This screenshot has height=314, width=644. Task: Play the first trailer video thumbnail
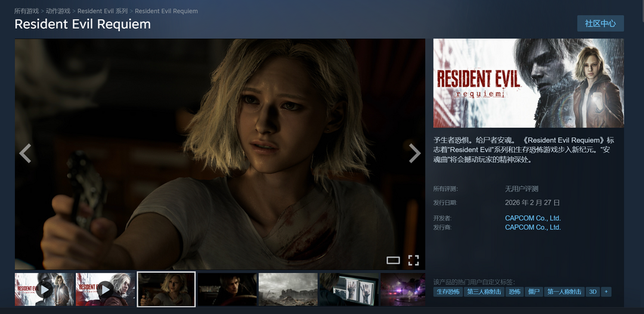[x=45, y=290]
